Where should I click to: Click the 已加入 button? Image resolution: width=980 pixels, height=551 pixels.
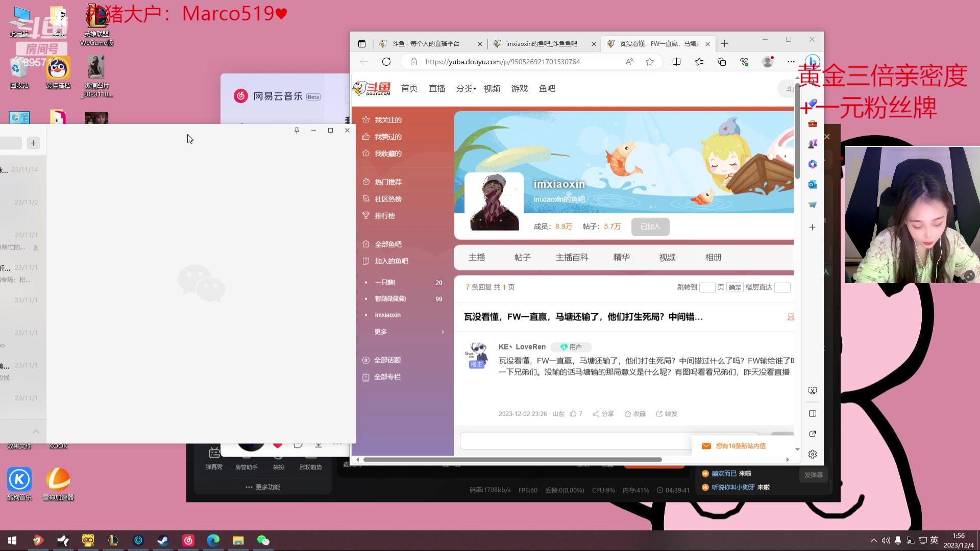coord(650,227)
